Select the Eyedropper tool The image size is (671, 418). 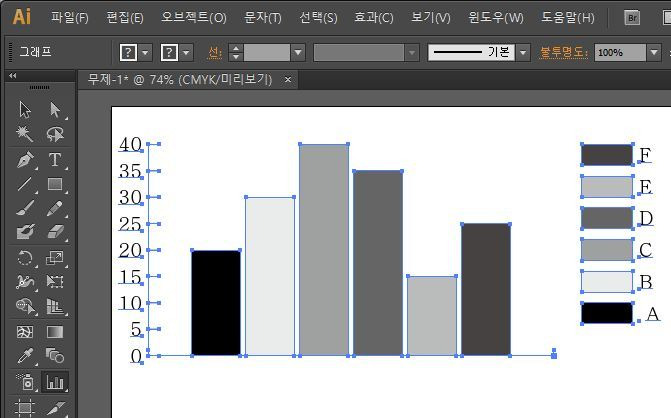(x=25, y=356)
